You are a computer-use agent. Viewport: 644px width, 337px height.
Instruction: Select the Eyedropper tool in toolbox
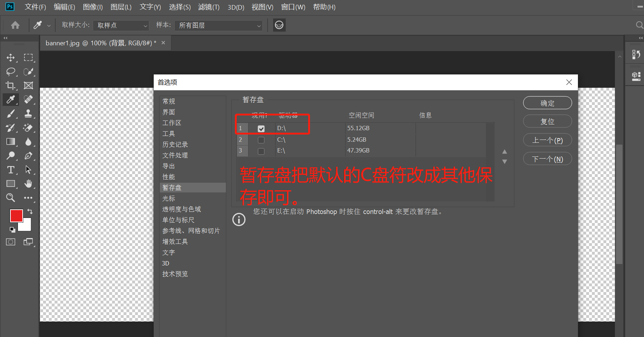pyautogui.click(x=11, y=99)
